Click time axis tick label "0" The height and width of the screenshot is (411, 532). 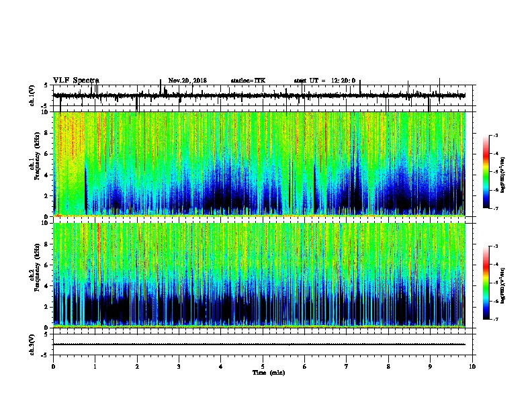pos(53,367)
